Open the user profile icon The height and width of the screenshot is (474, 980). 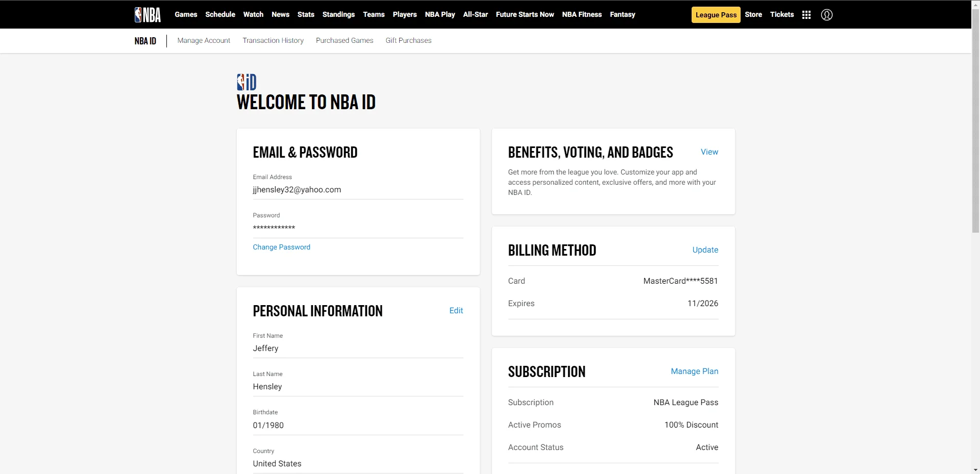pos(827,15)
